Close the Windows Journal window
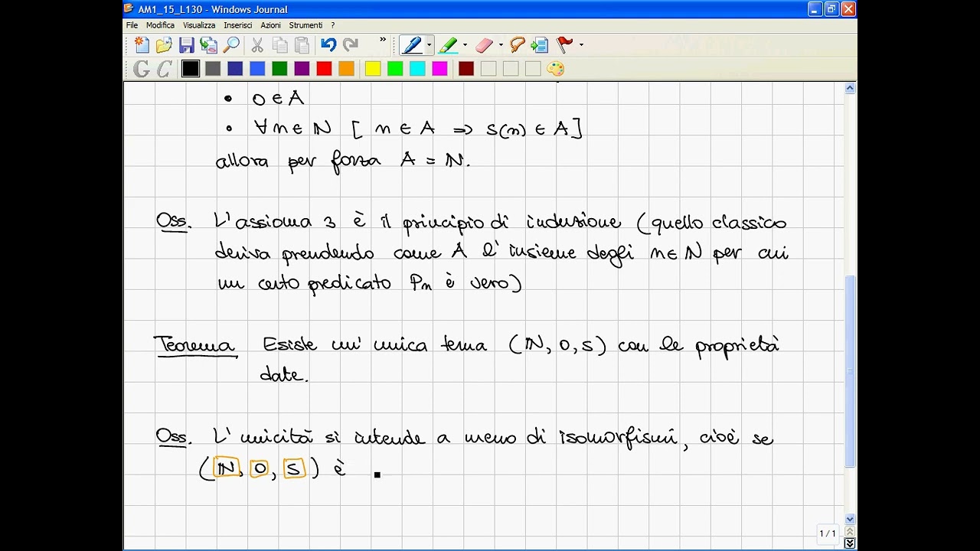The image size is (980, 551). (x=848, y=9)
